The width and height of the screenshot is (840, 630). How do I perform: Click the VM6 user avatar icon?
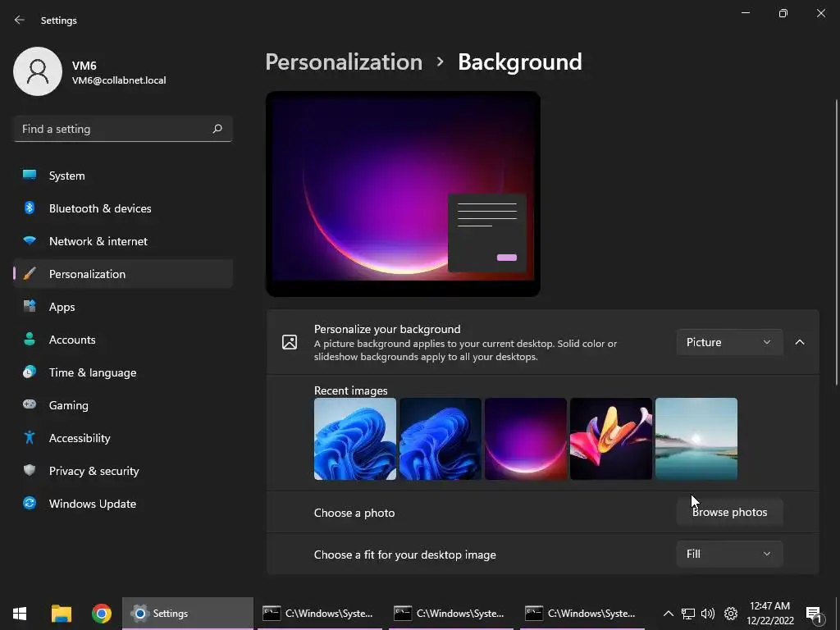point(38,71)
